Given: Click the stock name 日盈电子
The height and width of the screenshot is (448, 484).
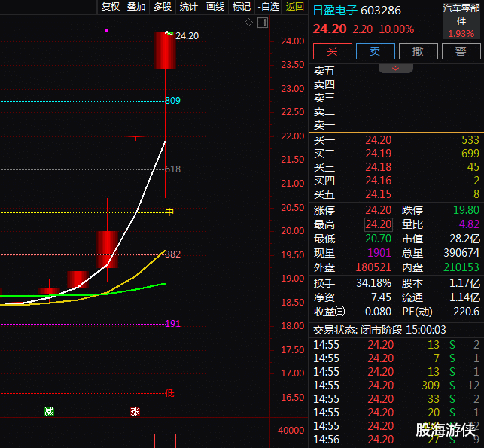Looking at the screenshot, I should pyautogui.click(x=335, y=11).
